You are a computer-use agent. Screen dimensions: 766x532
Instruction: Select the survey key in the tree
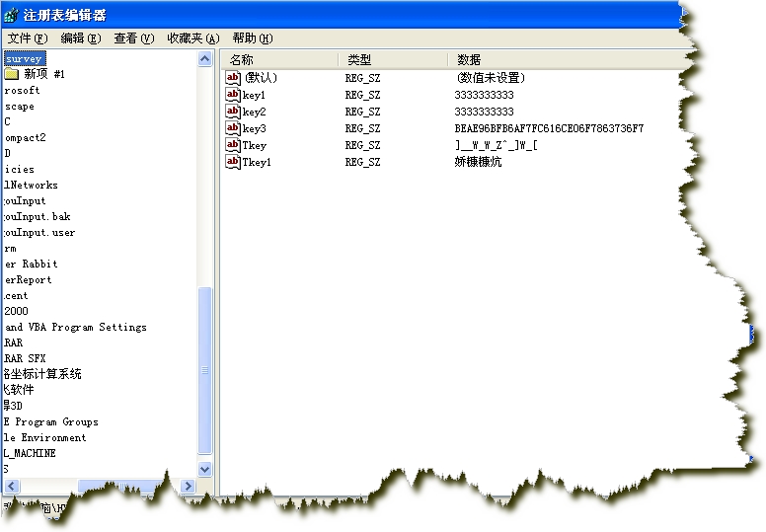25,58
